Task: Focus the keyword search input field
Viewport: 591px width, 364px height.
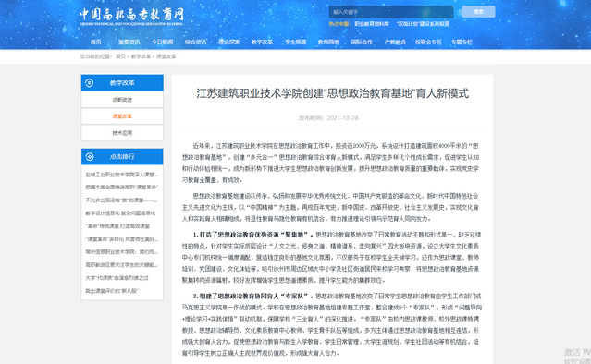Action: [x=391, y=12]
